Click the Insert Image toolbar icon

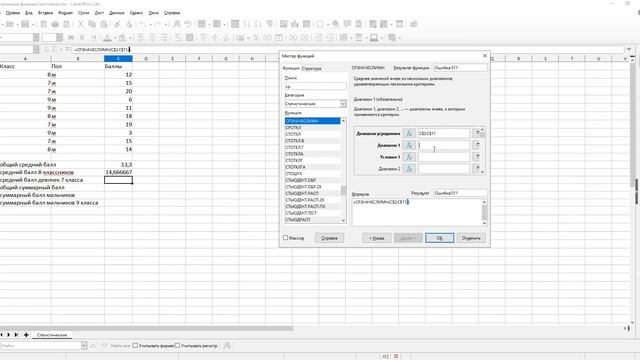[283, 24]
